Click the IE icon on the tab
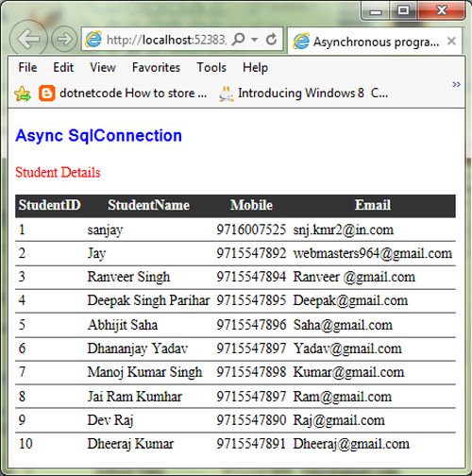 [301, 42]
